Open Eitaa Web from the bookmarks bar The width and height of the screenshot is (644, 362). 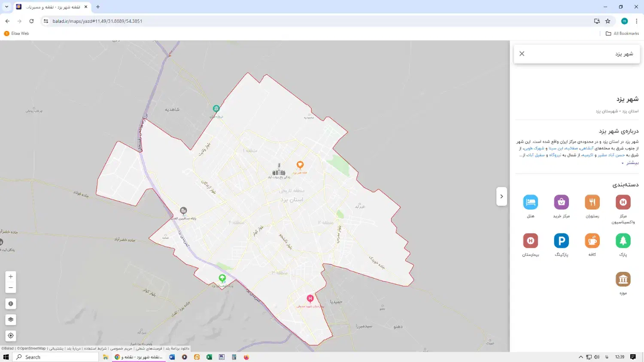16,33
